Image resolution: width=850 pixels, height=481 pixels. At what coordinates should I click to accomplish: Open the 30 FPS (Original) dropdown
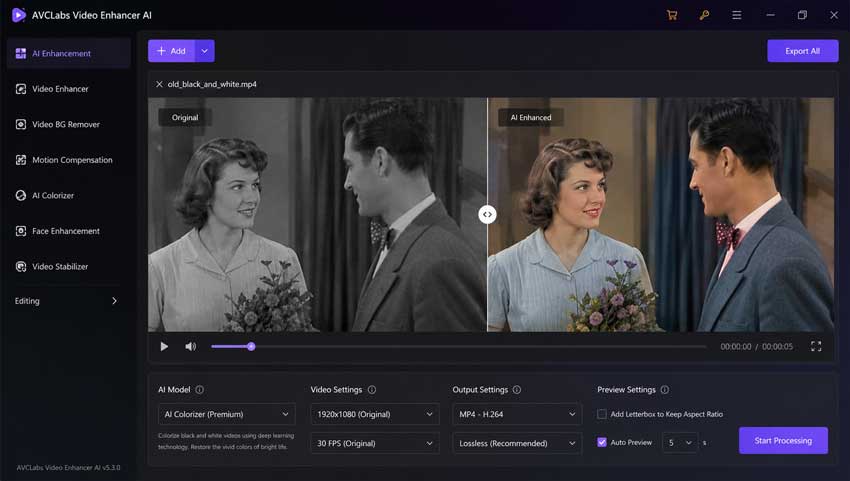coord(375,444)
